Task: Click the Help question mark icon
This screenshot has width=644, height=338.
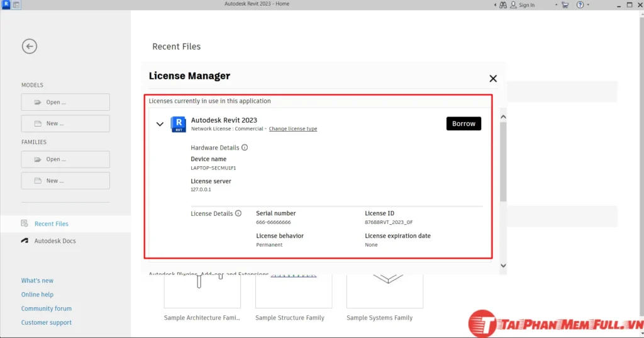Action: [x=580, y=5]
